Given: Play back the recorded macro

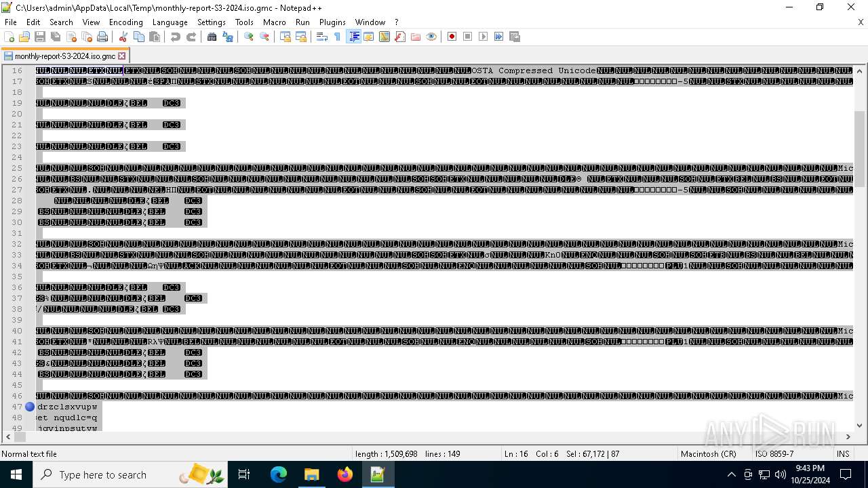Looking at the screenshot, I should 484,37.
